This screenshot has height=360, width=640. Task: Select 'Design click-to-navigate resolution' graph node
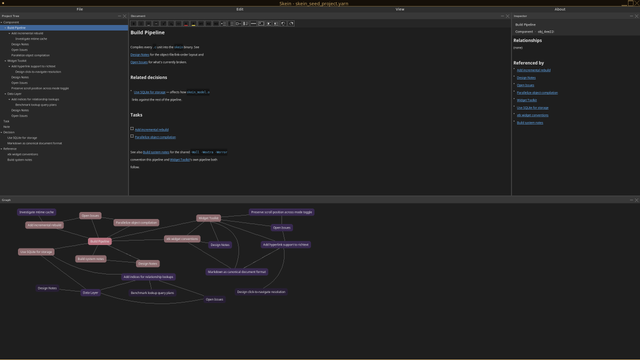261,292
